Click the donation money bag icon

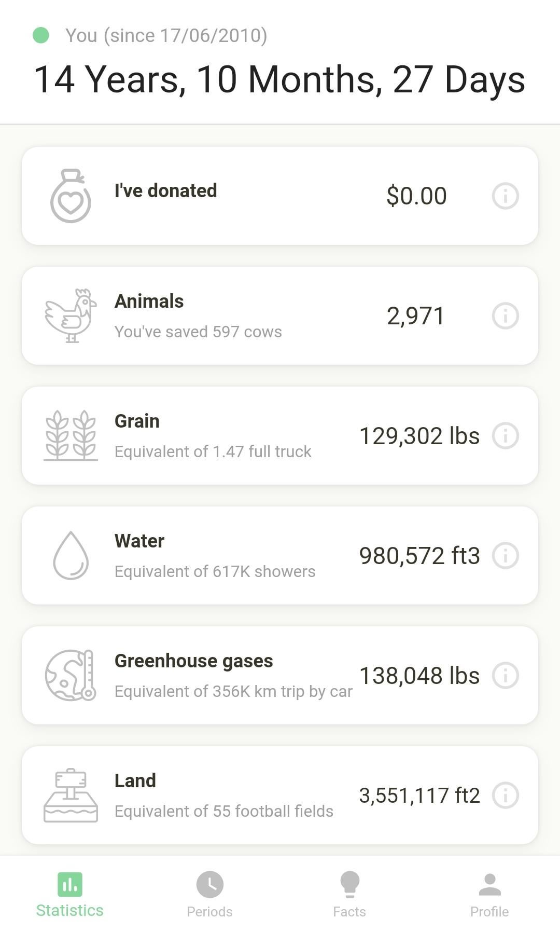[71, 196]
